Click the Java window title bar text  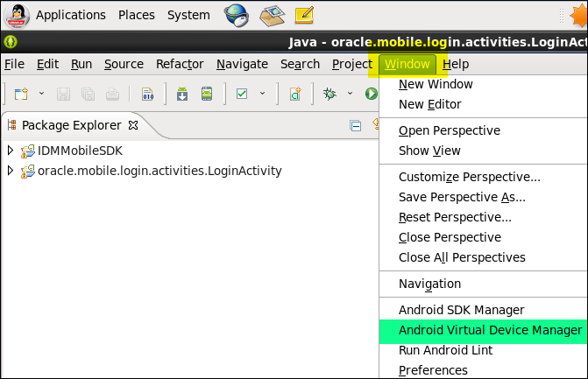coord(437,42)
